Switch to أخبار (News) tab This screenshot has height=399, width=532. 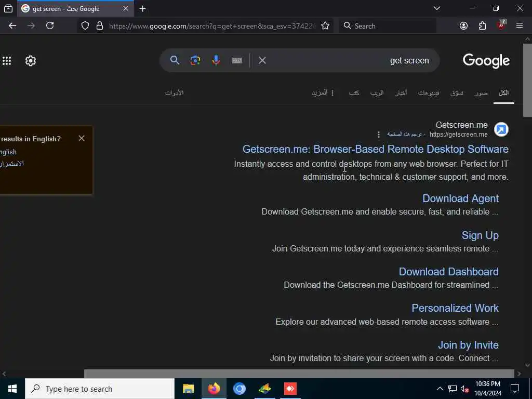point(401,92)
